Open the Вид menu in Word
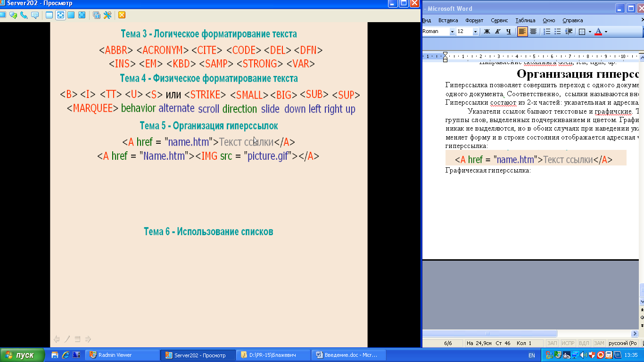 tap(427, 20)
